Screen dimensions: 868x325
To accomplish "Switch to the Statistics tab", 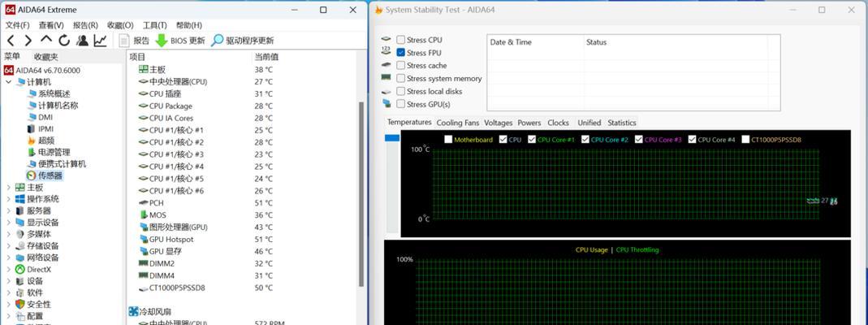I will 622,123.
